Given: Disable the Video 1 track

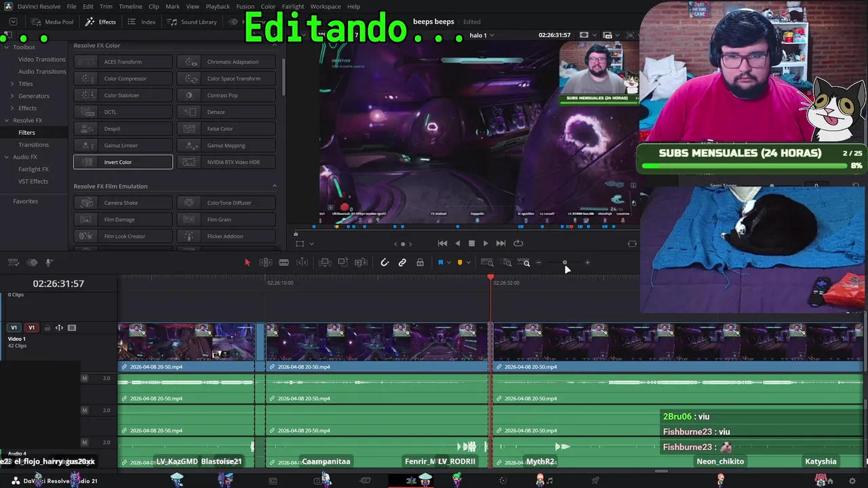Looking at the screenshot, I should point(72,328).
